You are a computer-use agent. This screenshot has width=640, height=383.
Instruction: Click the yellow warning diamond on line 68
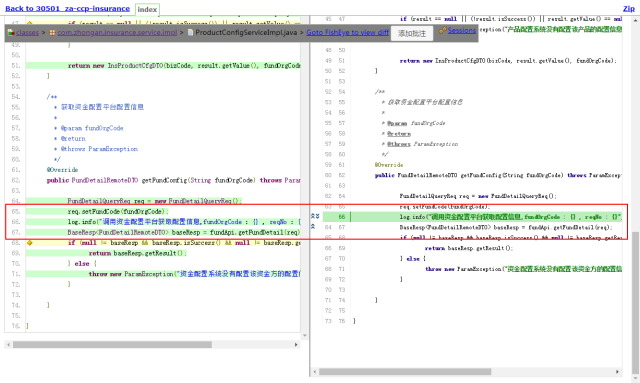(x=29, y=243)
